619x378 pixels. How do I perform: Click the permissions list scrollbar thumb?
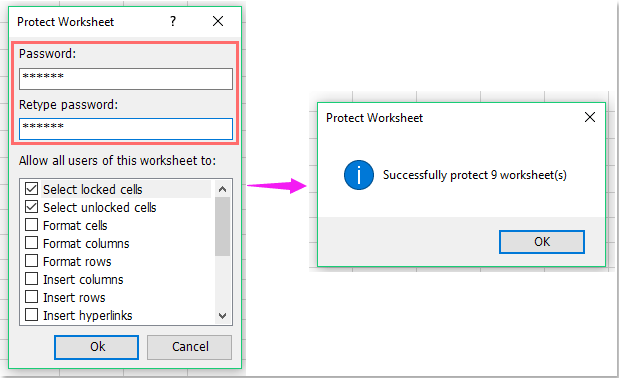(223, 226)
